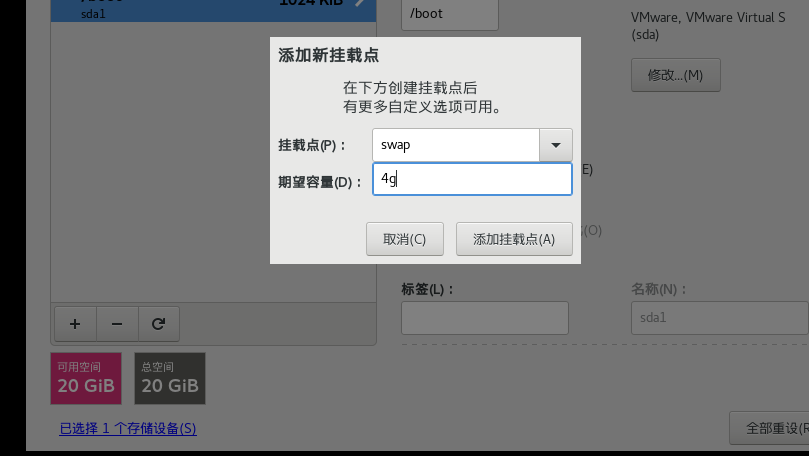Click the 名称(N) field showing sda1
The height and width of the screenshot is (456, 809).
[x=720, y=318]
